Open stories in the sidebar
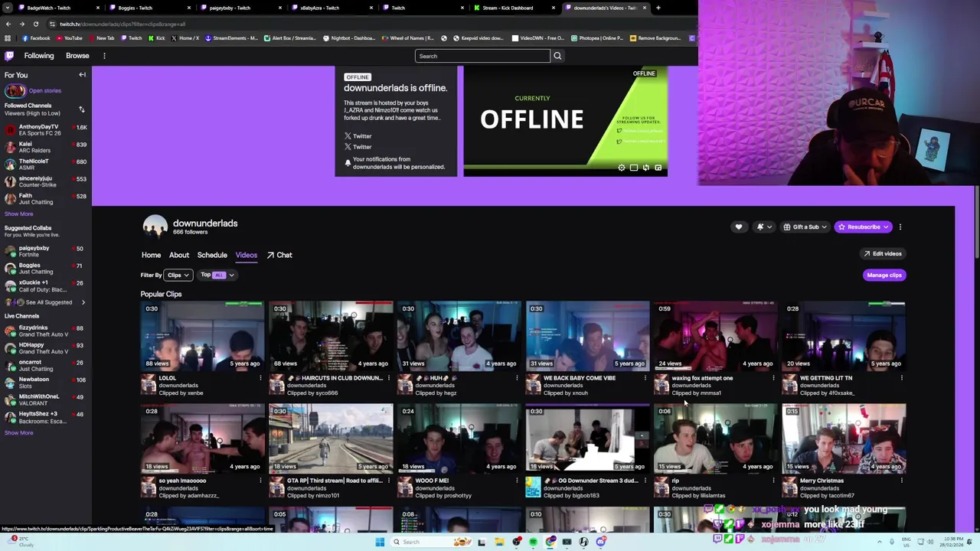980x551 pixels. 32,90
